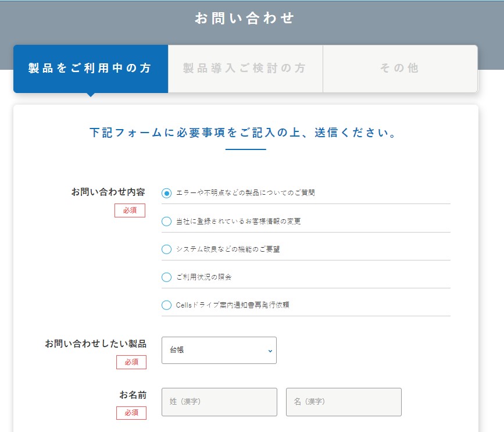Select the Cellsドライブ案内通知書再発行依頼 option
504x432 pixels.
(166, 305)
